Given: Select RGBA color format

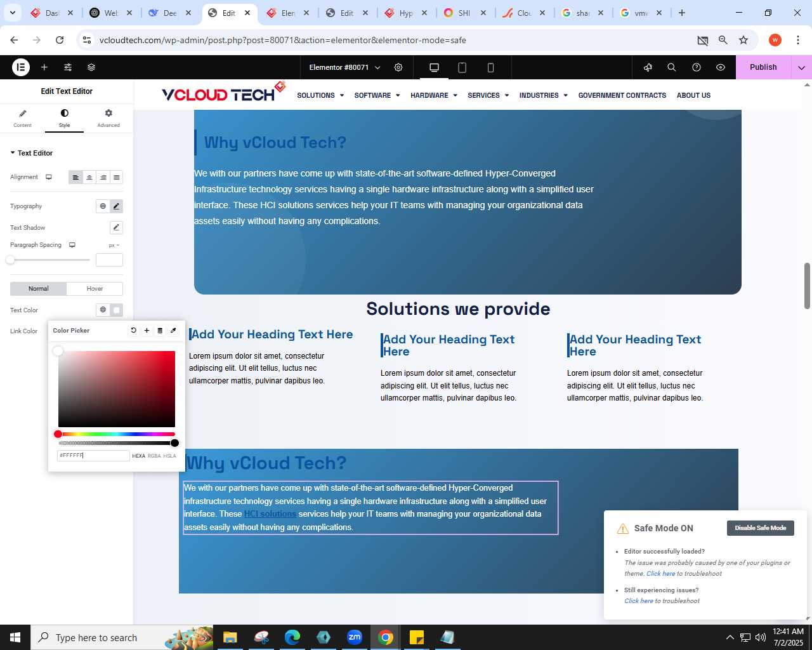Looking at the screenshot, I should 154,456.
